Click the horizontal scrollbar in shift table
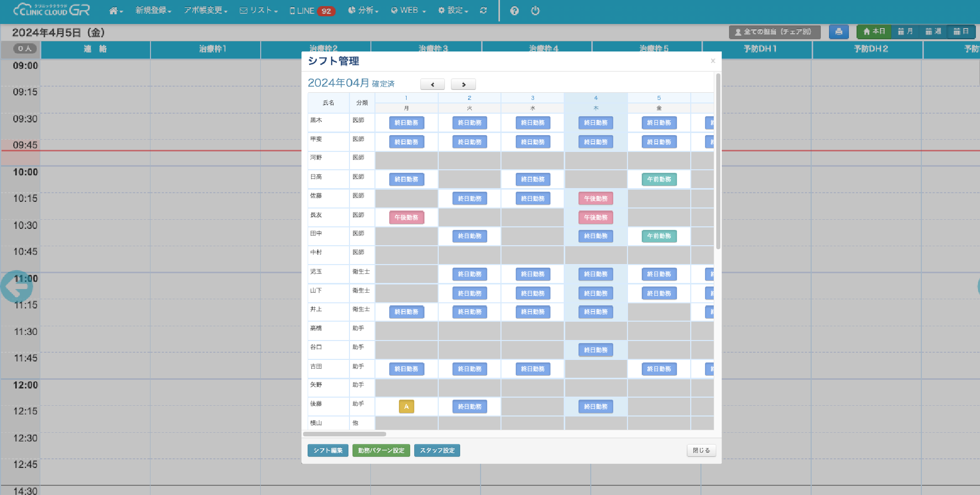Screen dimensions: 980x495 coord(344,434)
